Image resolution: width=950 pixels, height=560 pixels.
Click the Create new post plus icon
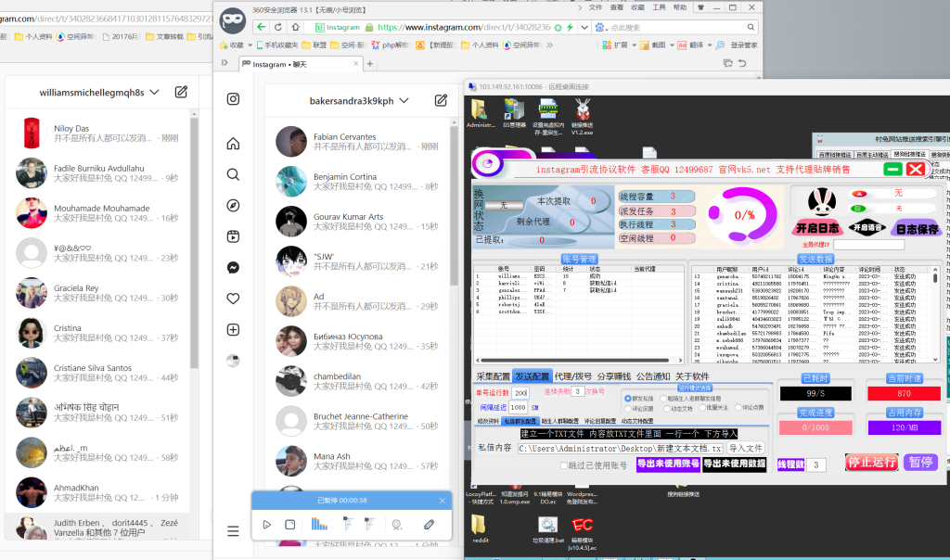pyautogui.click(x=234, y=329)
